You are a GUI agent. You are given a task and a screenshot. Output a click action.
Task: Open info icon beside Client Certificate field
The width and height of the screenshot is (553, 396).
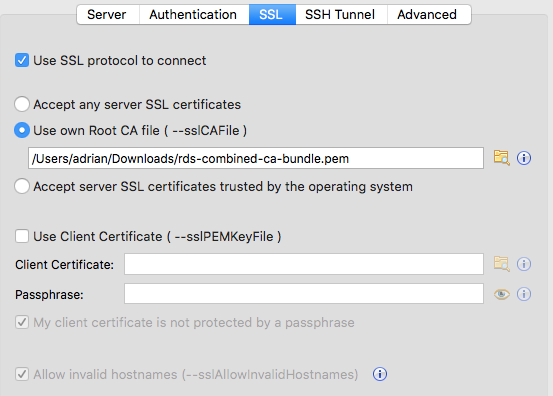pos(524,264)
